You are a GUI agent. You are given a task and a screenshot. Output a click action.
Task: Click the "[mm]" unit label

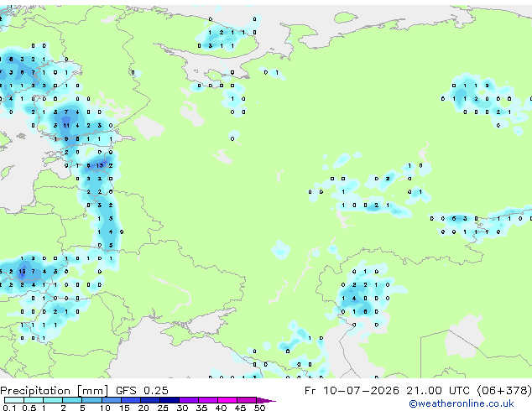(x=93, y=391)
